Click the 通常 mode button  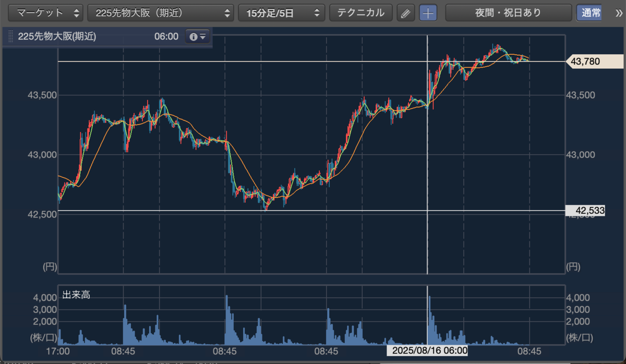(x=589, y=13)
